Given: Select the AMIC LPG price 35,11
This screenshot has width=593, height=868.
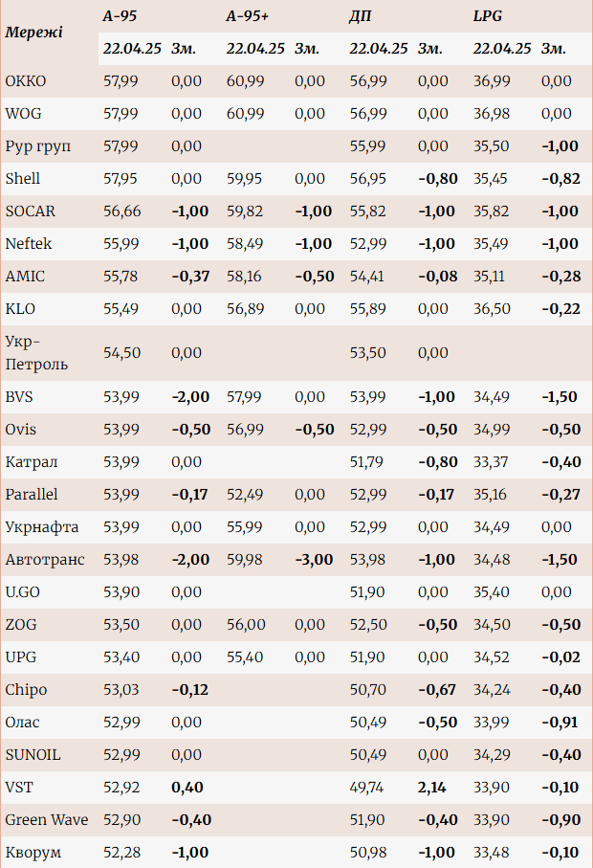Looking at the screenshot, I should [x=491, y=277].
